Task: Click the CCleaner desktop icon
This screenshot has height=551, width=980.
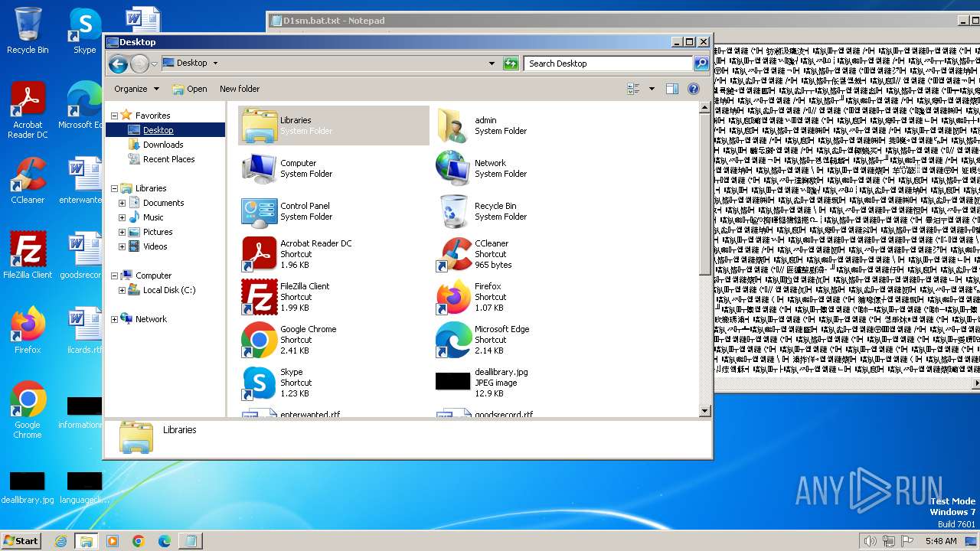Action: (x=28, y=181)
